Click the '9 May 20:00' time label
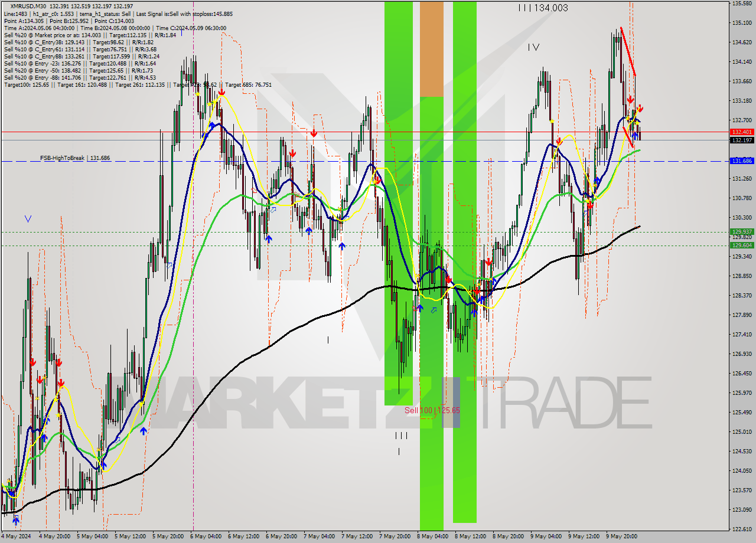This screenshot has width=756, height=543. [x=621, y=537]
